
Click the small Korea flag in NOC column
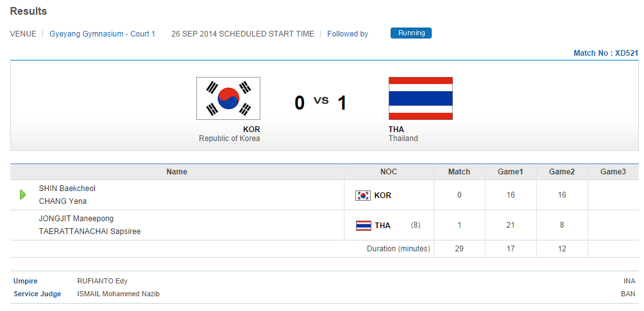(363, 196)
